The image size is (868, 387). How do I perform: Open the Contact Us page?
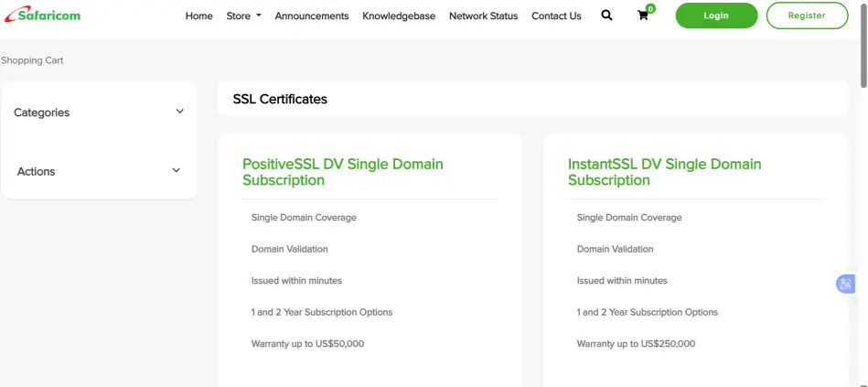pyautogui.click(x=556, y=16)
